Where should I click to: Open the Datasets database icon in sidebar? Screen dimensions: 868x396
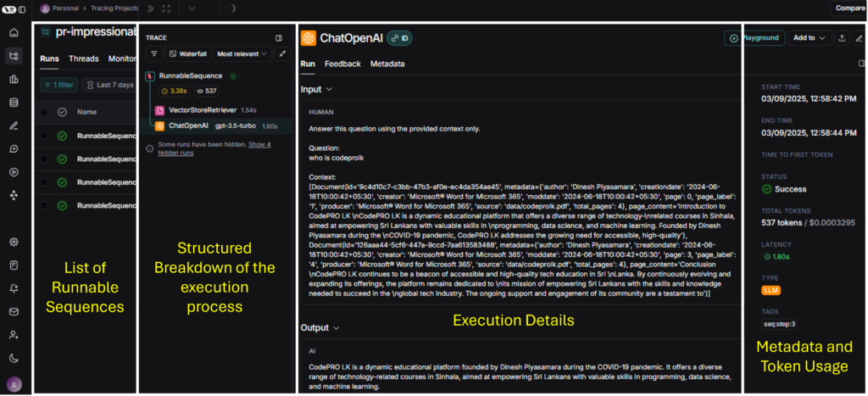[14, 103]
